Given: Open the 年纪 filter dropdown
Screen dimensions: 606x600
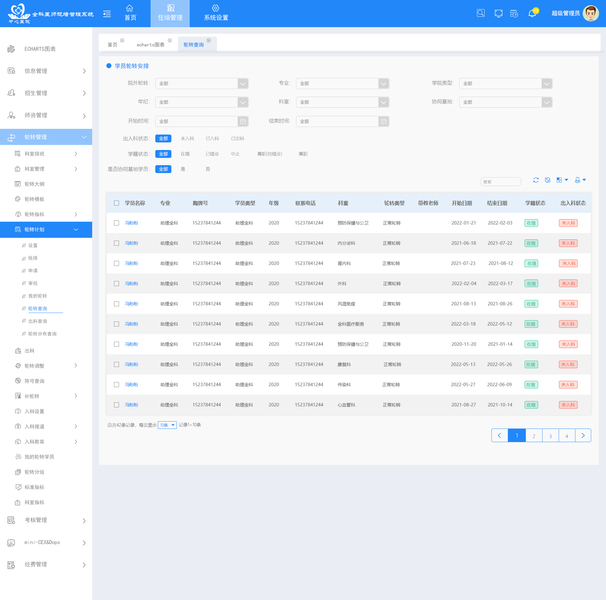Looking at the screenshot, I should [202, 102].
